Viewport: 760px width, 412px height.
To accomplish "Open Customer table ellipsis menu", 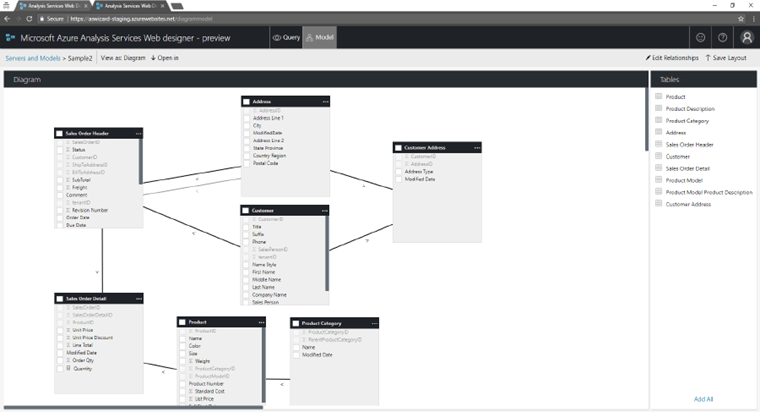I will click(x=324, y=210).
